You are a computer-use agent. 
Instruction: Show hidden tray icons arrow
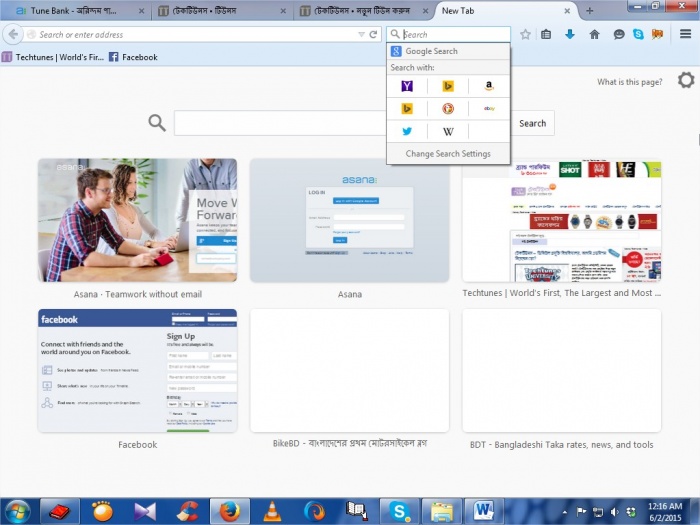click(565, 512)
